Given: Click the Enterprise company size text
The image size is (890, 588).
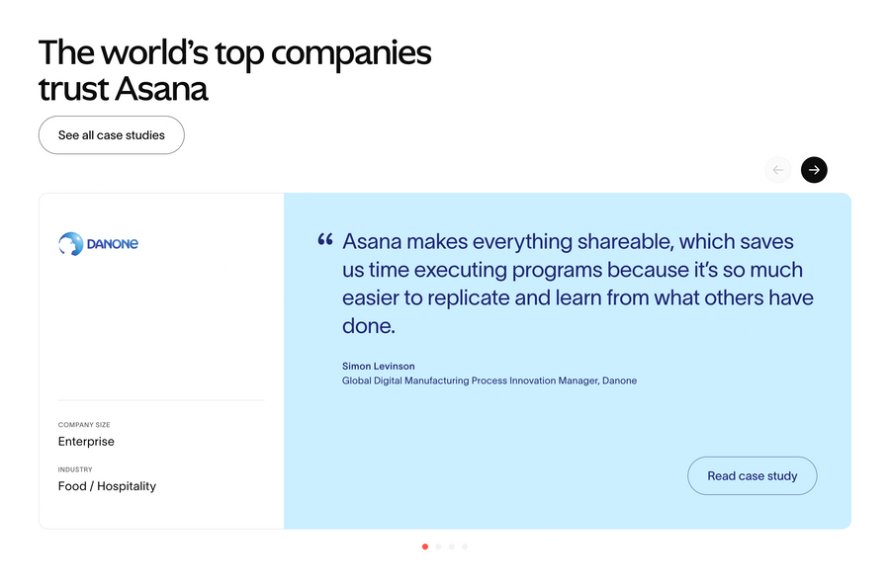Looking at the screenshot, I should 86,441.
